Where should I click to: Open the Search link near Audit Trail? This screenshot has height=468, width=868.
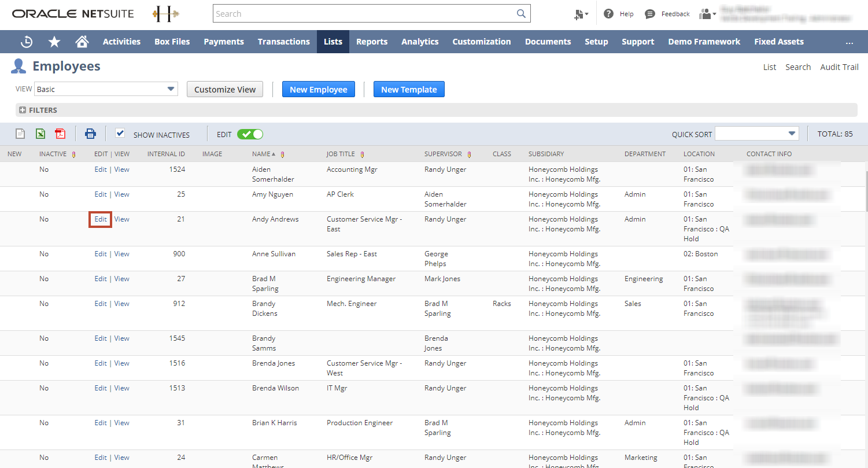pyautogui.click(x=798, y=67)
